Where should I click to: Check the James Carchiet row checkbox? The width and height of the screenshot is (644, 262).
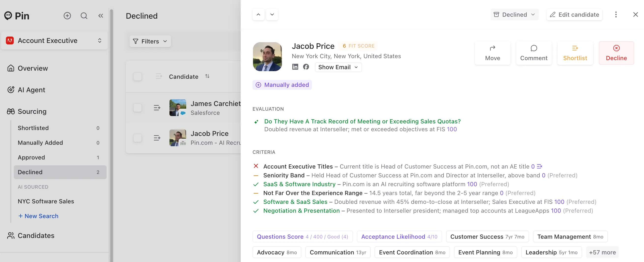point(138,108)
